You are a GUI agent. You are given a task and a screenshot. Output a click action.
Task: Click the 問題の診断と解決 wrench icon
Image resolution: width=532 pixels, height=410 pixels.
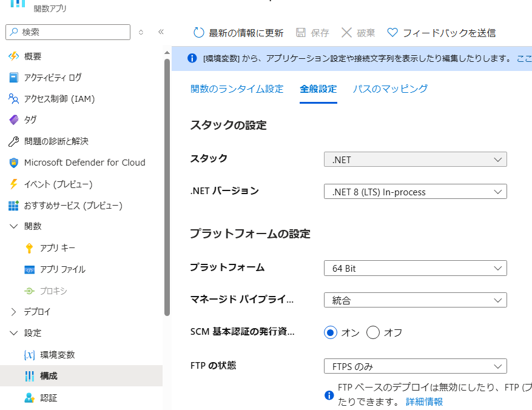13,141
